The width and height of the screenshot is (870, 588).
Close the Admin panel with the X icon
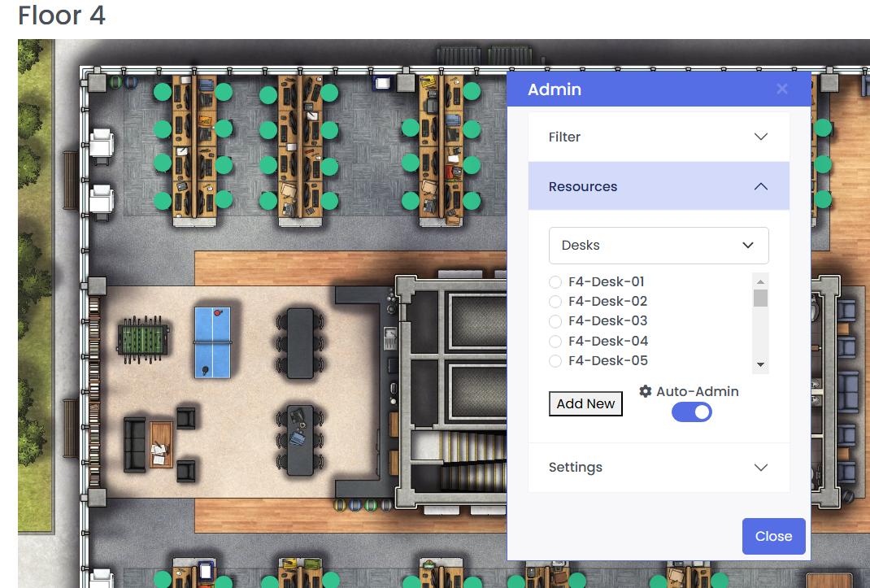point(782,89)
